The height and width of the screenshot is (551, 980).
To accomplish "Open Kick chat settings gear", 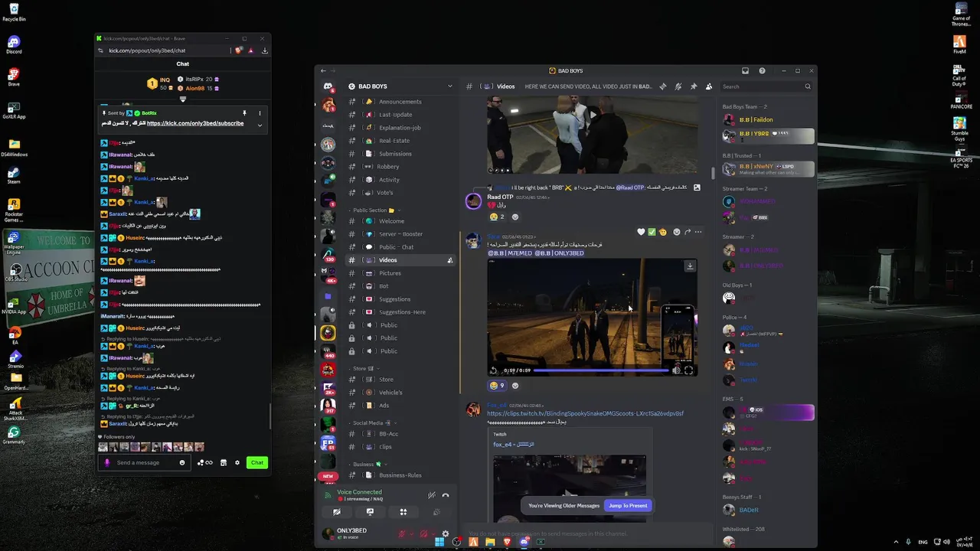I will click(237, 462).
